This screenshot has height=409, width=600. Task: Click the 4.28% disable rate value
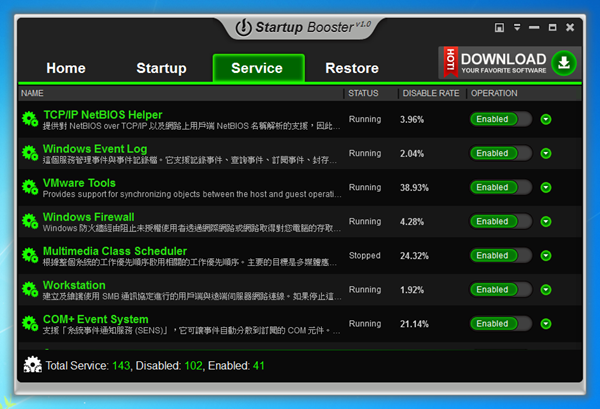click(412, 222)
